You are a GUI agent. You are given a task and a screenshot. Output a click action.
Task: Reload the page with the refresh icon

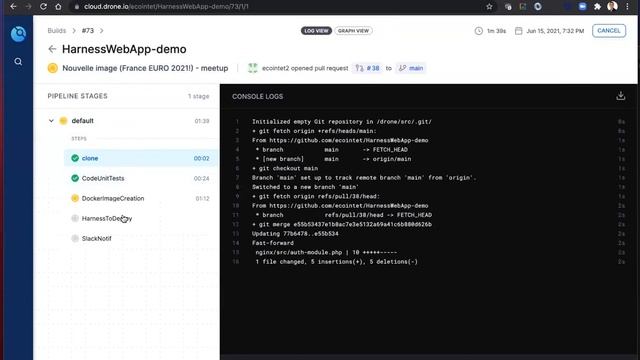(43, 7)
